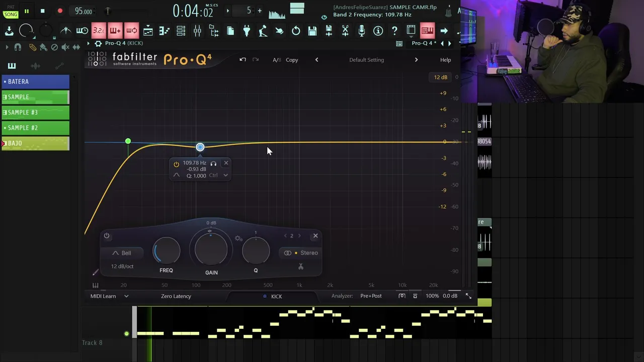This screenshot has width=644, height=362.
Task: Open project info icon
Action: coord(378,31)
